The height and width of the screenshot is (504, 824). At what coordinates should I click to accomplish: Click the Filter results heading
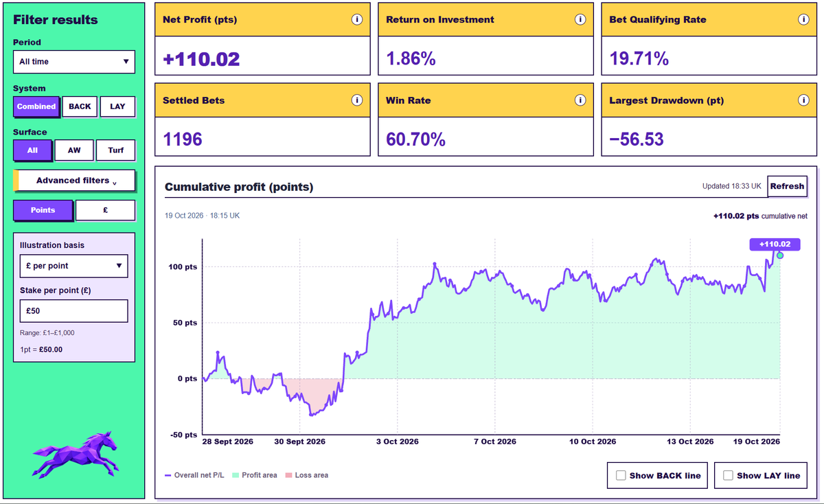click(56, 20)
